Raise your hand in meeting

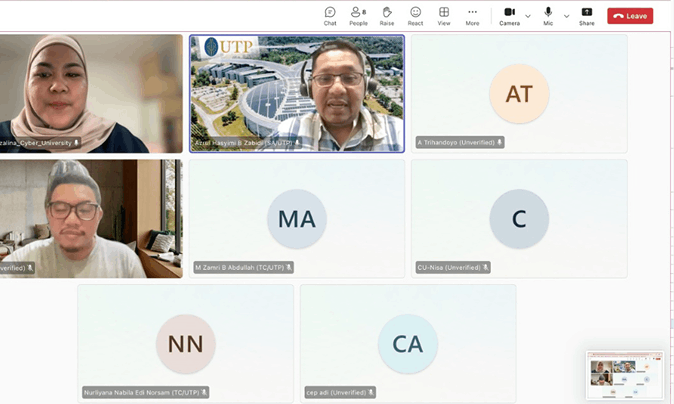[387, 16]
